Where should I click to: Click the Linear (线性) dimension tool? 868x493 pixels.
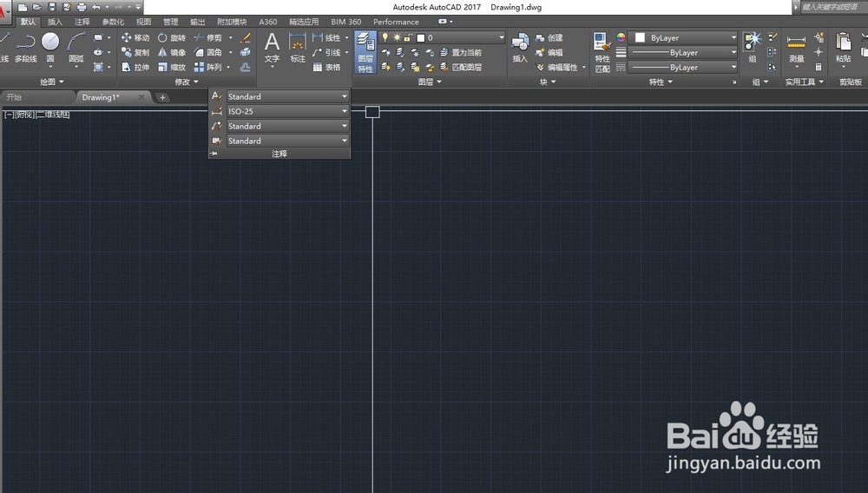point(326,37)
